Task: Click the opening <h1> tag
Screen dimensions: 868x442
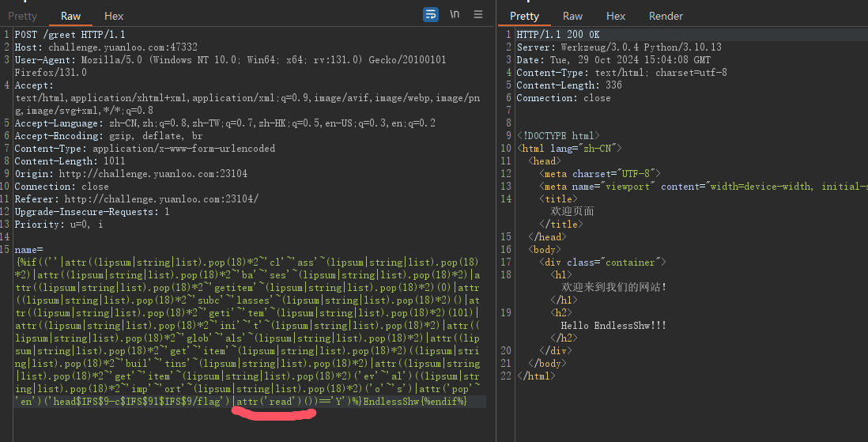Action: 560,274
